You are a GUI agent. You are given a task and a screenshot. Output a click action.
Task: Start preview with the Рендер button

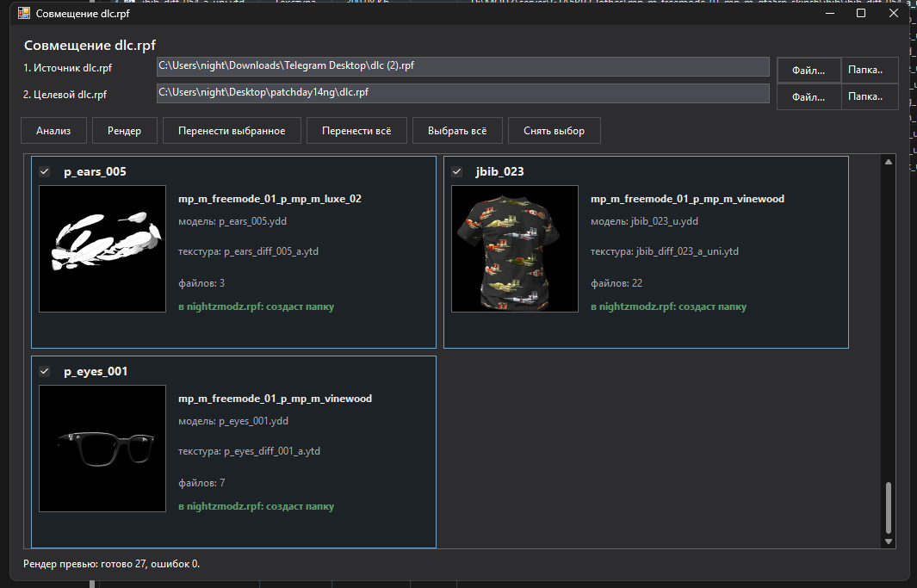125,130
